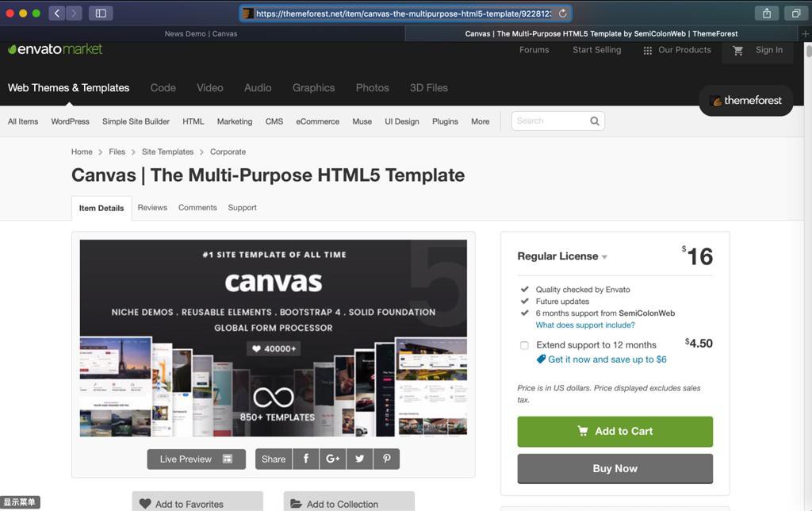Go to the Audio marketplace

coord(258,87)
